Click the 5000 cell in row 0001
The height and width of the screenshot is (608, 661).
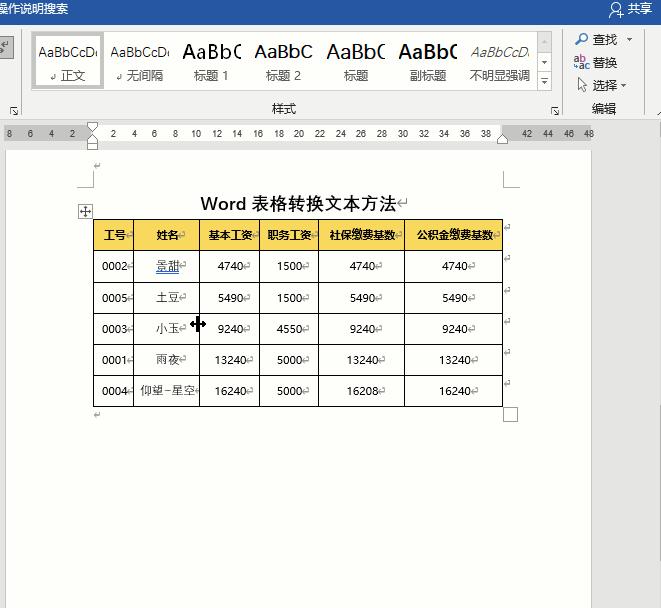pos(289,360)
